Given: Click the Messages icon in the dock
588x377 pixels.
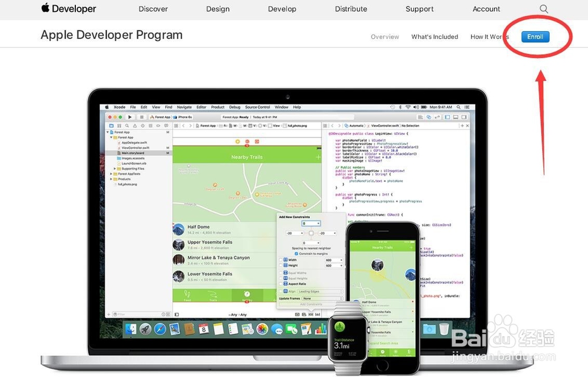Looking at the screenshot, I should [277, 329].
